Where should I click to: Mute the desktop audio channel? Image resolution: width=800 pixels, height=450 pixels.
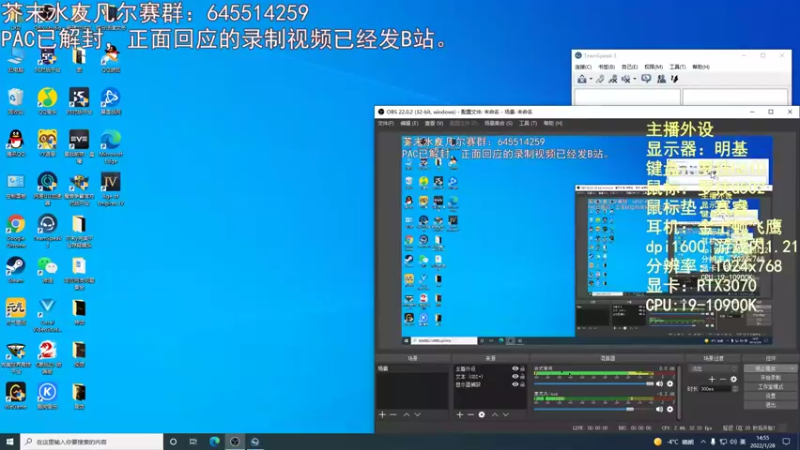point(660,384)
